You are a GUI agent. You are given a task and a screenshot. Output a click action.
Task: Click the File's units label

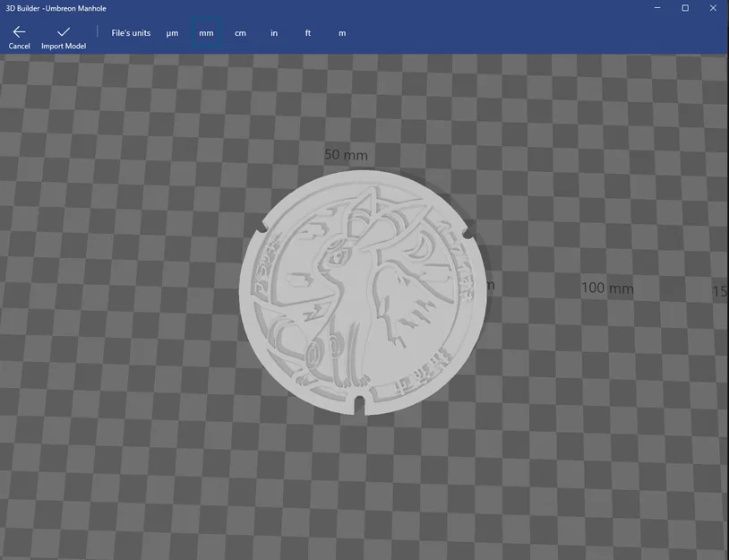click(131, 33)
